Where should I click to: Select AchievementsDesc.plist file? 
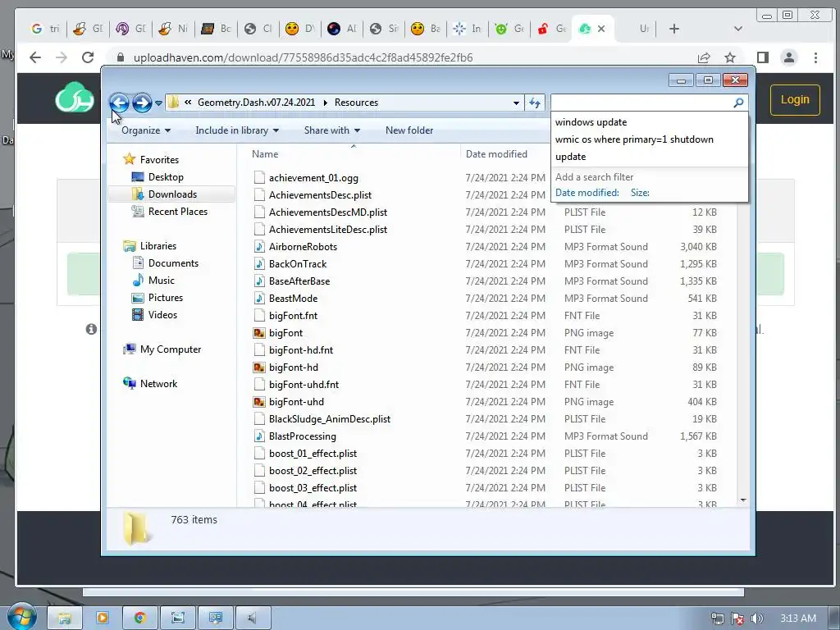point(320,195)
